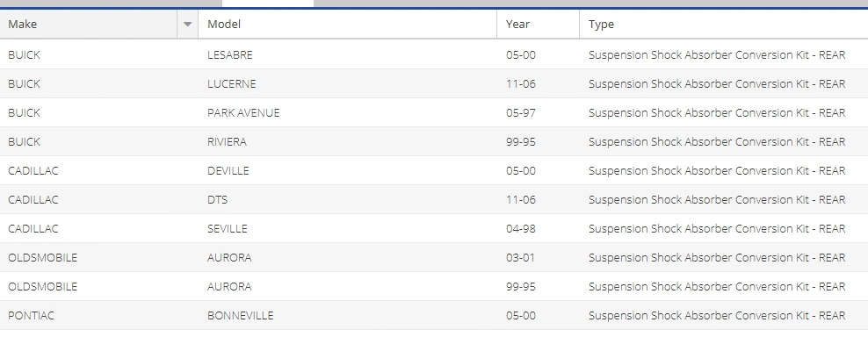Screen dimensions: 868x344
Task: Select the PARK AVENUE model cell
Action: point(243,113)
